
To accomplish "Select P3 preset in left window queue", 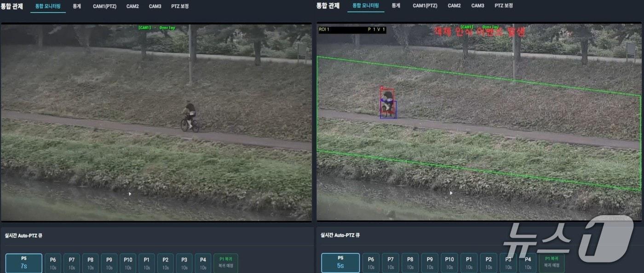I will 184,263.
